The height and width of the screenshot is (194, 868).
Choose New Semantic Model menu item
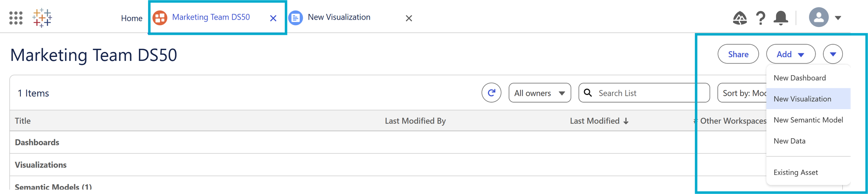pyautogui.click(x=808, y=120)
